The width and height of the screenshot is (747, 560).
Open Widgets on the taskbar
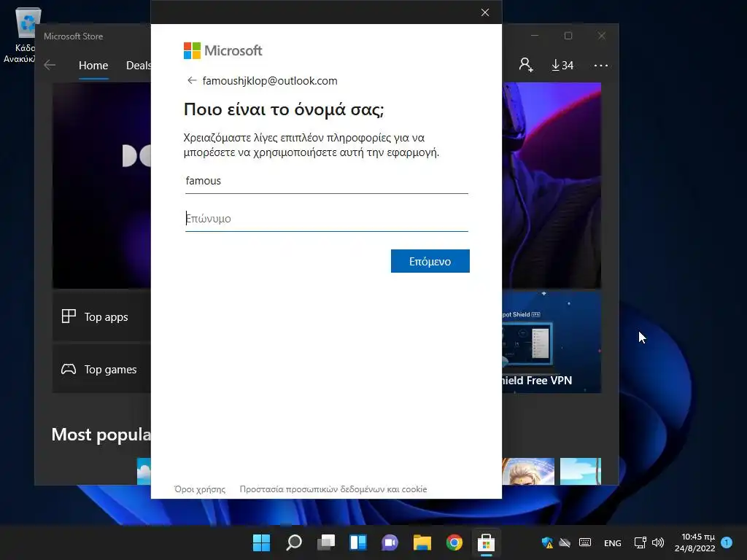coord(357,542)
